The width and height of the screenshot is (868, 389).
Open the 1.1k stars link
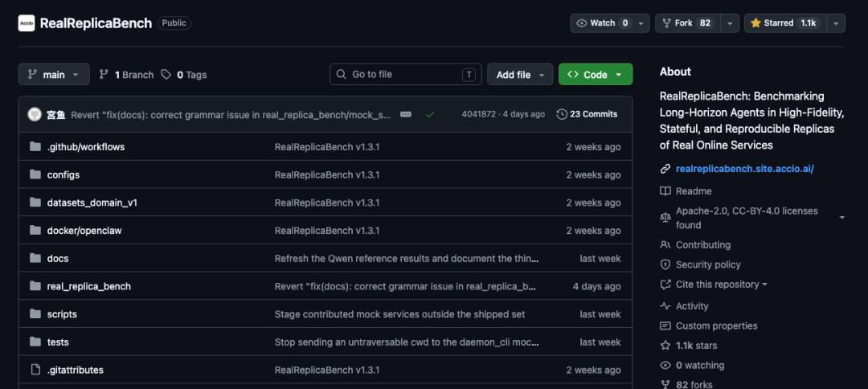(696, 346)
